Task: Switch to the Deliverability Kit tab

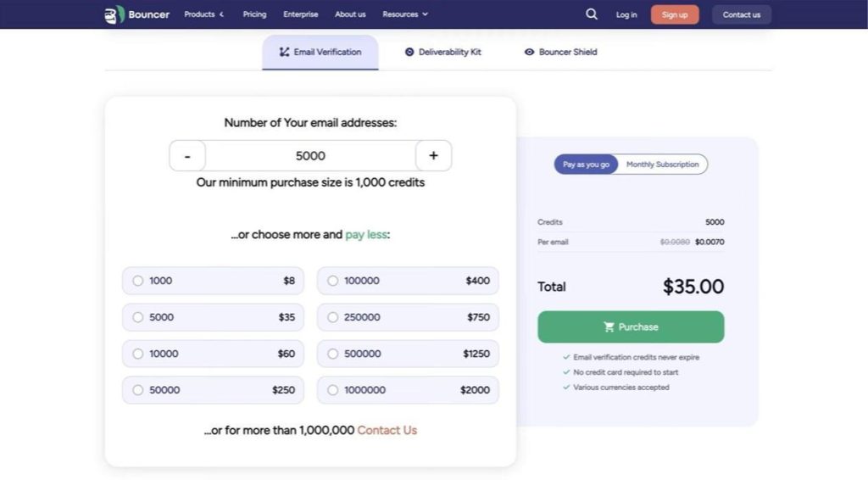Action: pyautogui.click(x=442, y=52)
